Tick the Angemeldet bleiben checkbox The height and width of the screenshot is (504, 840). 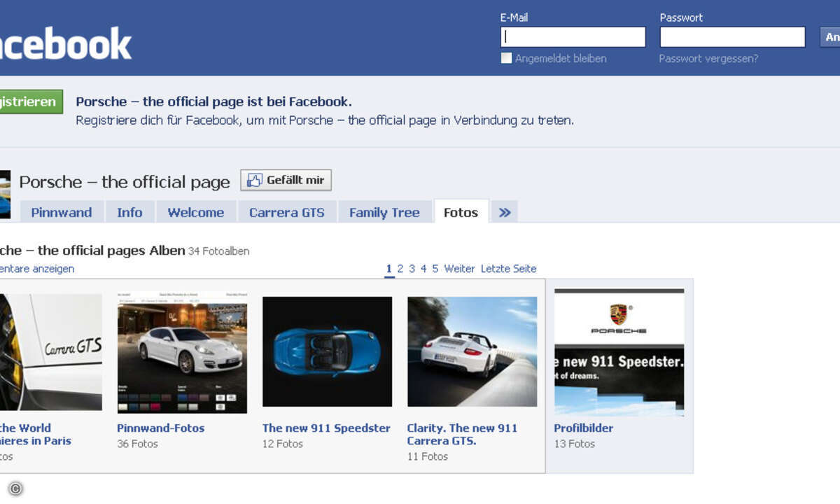pyautogui.click(x=507, y=59)
